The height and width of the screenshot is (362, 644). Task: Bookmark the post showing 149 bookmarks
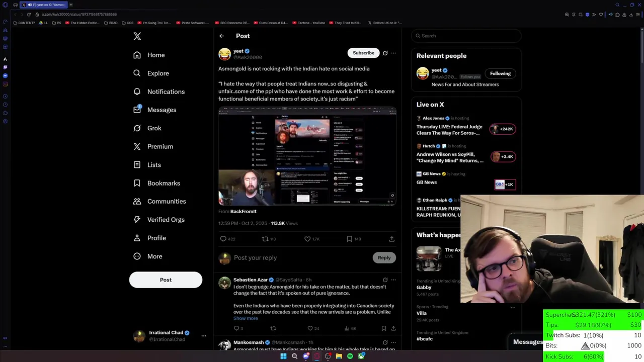pyautogui.click(x=349, y=239)
